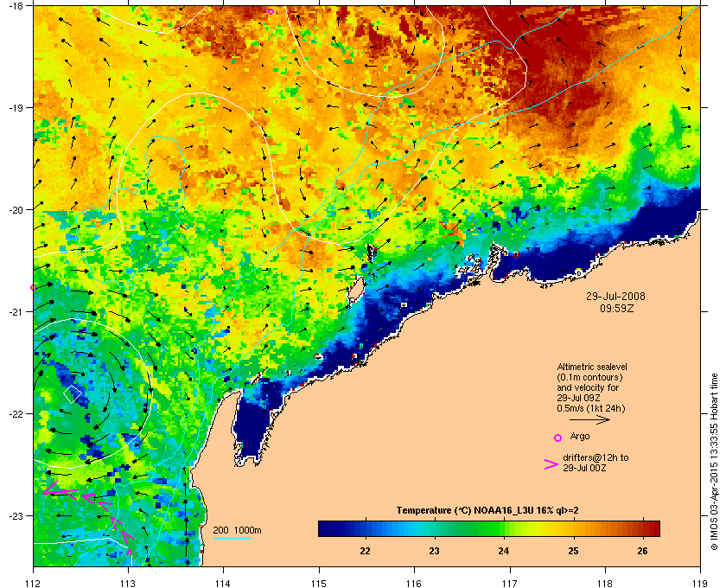Click the dark blue bay at 114 longitude
726x588 pixels.
(x=251, y=429)
